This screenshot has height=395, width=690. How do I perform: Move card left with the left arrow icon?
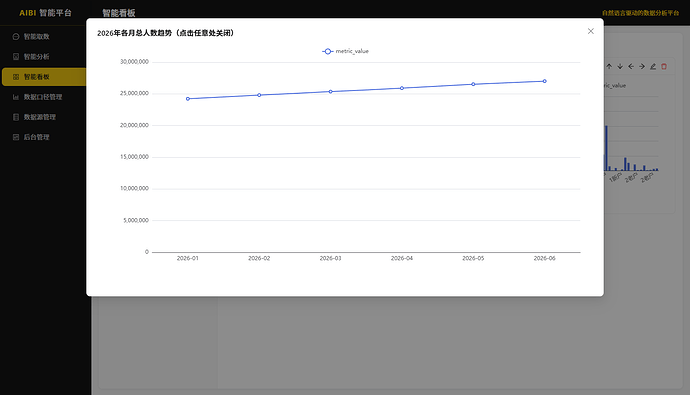pos(631,66)
